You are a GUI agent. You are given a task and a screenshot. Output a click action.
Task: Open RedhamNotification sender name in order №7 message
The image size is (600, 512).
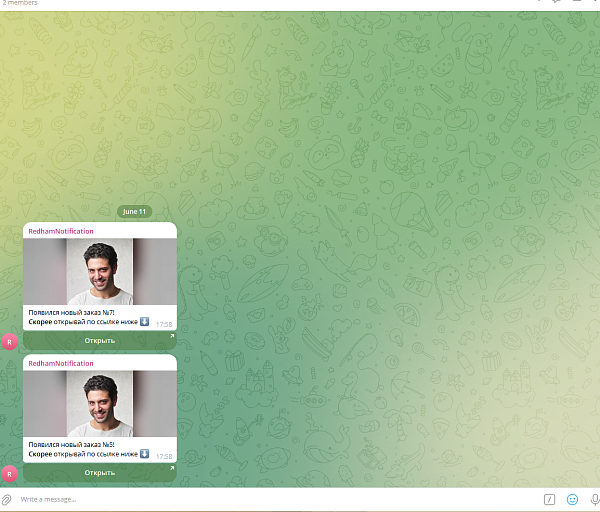pyautogui.click(x=61, y=231)
